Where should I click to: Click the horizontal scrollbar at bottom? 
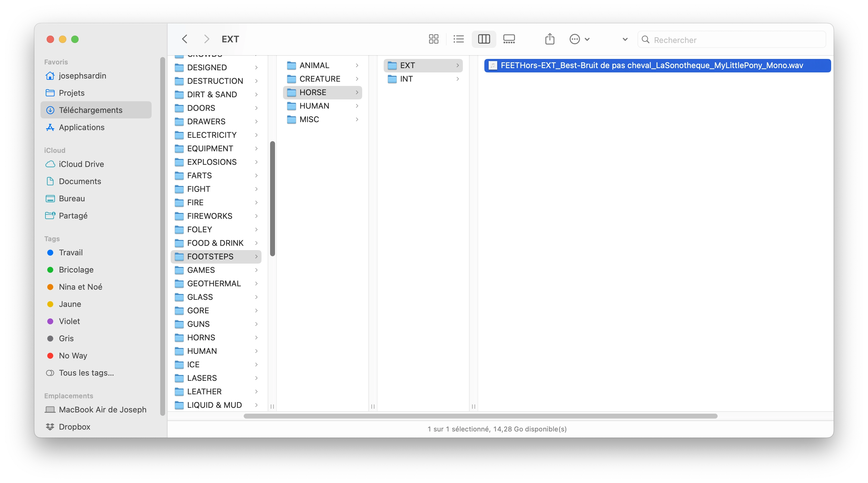pyautogui.click(x=480, y=416)
